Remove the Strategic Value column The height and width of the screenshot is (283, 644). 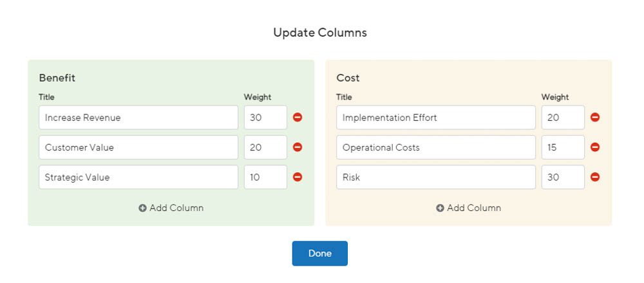(298, 177)
